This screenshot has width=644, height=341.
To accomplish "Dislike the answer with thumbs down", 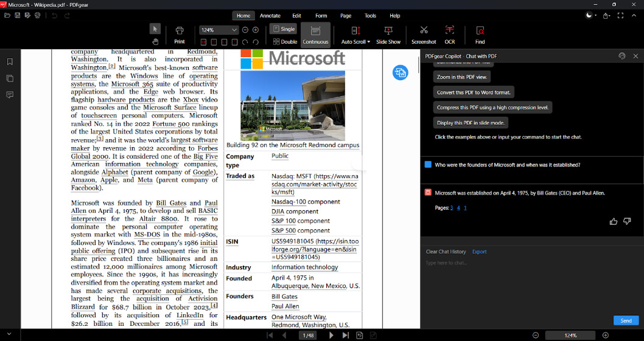I will click(627, 222).
